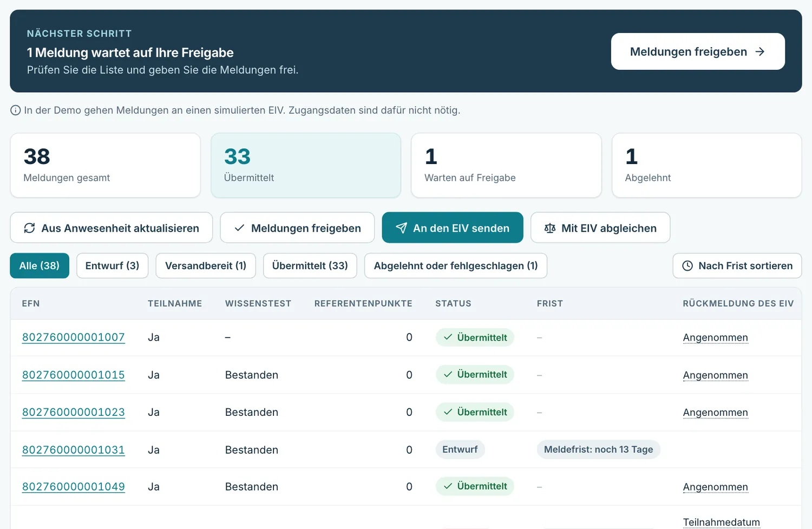The height and width of the screenshot is (529, 812).
Task: Open EFN link 802760000001007
Action: (74, 337)
